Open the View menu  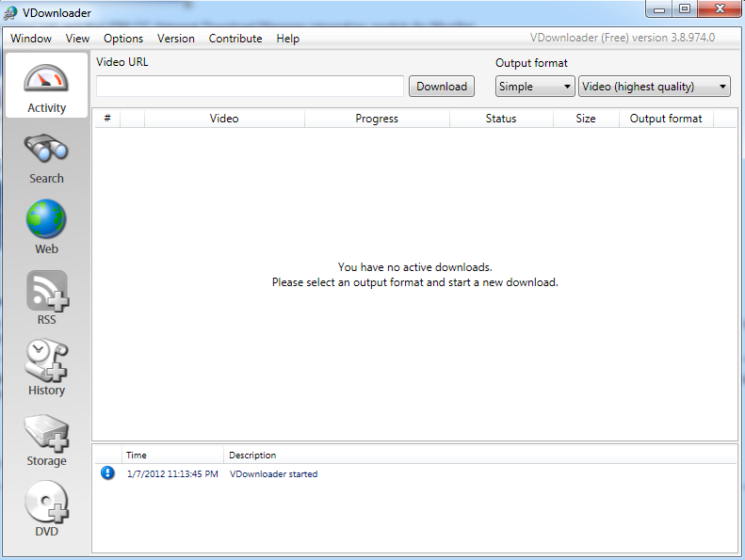77,39
